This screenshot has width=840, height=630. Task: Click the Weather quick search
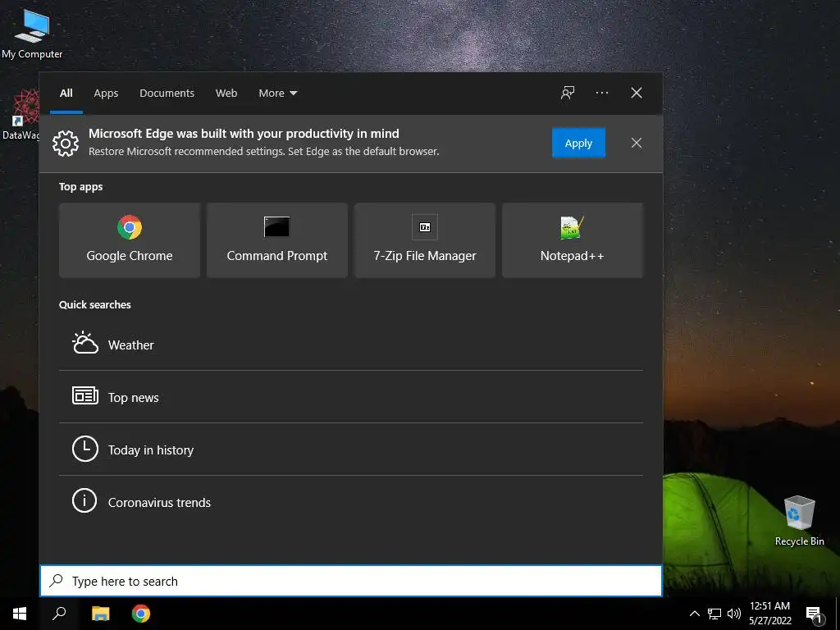[x=351, y=345]
